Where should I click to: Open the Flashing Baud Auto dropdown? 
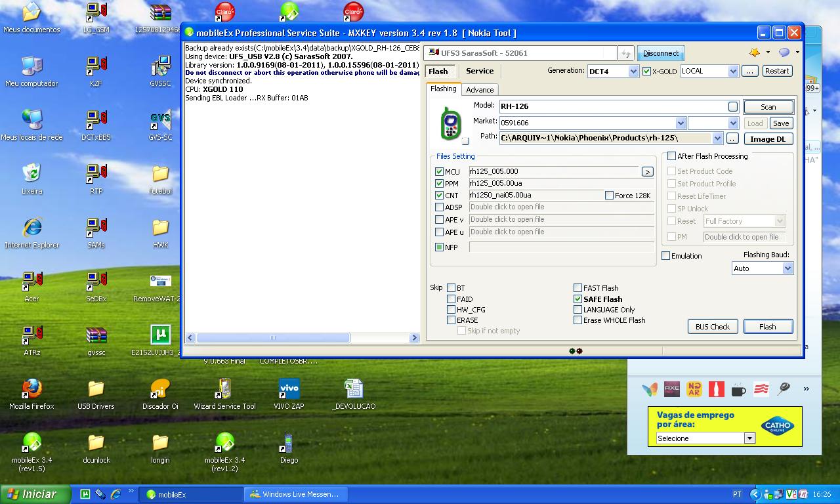[x=787, y=268]
